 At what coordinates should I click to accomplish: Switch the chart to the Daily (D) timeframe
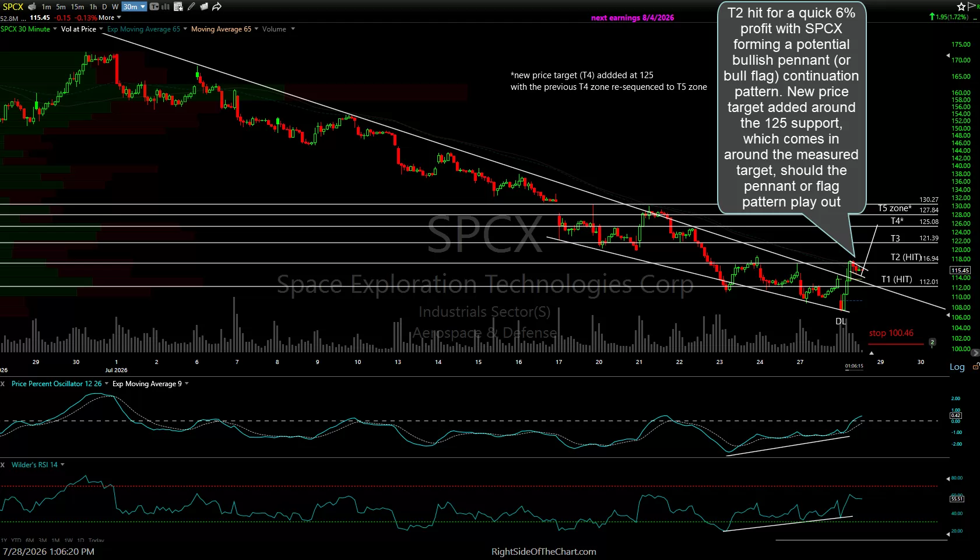pos(104,7)
